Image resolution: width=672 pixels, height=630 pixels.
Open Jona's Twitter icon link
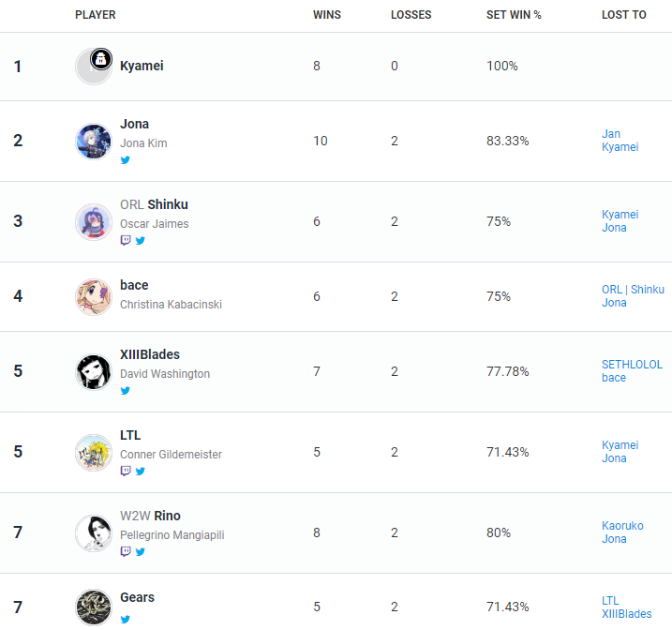pos(126,160)
